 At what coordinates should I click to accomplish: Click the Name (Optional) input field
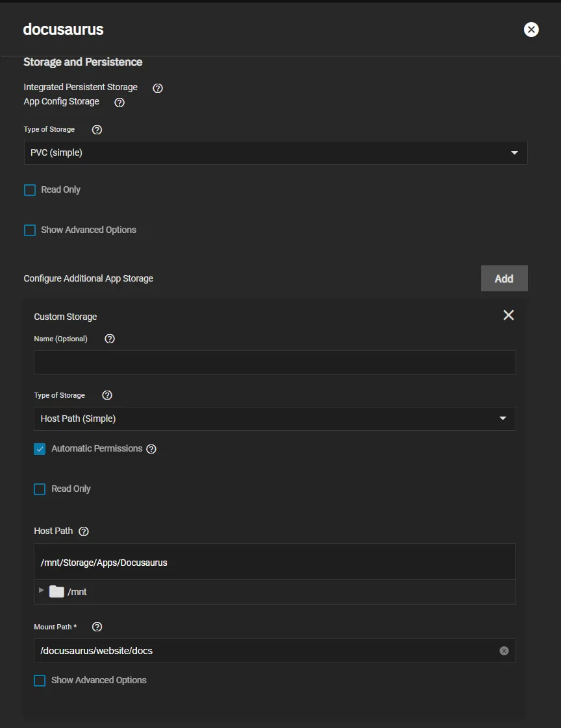[x=274, y=362]
